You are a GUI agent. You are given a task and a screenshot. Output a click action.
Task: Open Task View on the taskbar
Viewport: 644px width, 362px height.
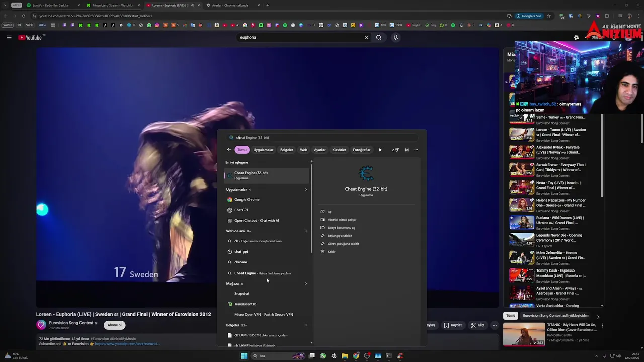(x=312, y=356)
